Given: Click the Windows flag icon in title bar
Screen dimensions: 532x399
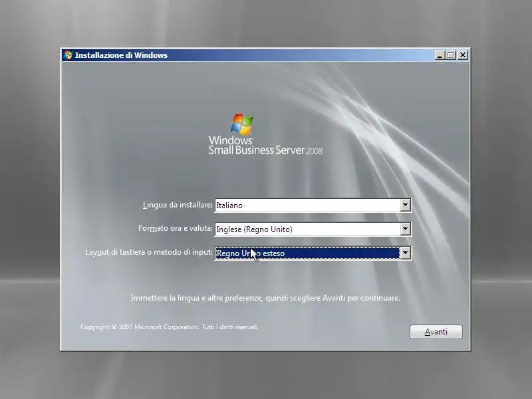Looking at the screenshot, I should point(68,55).
